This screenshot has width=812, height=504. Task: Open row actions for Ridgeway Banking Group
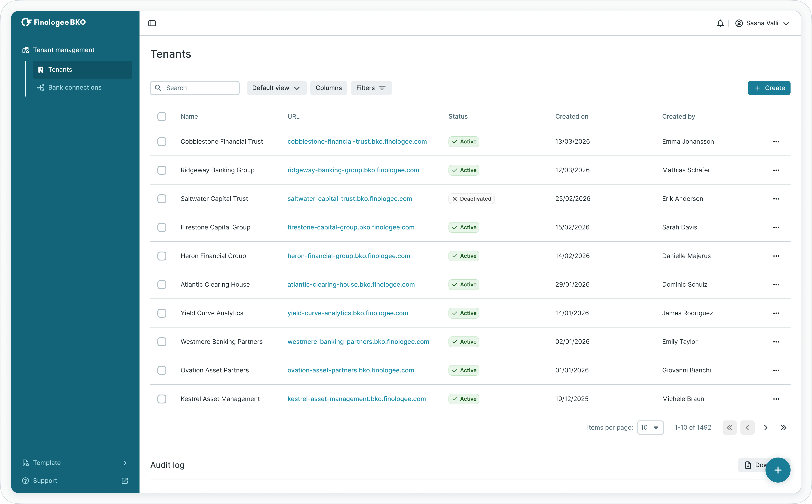pos(776,170)
